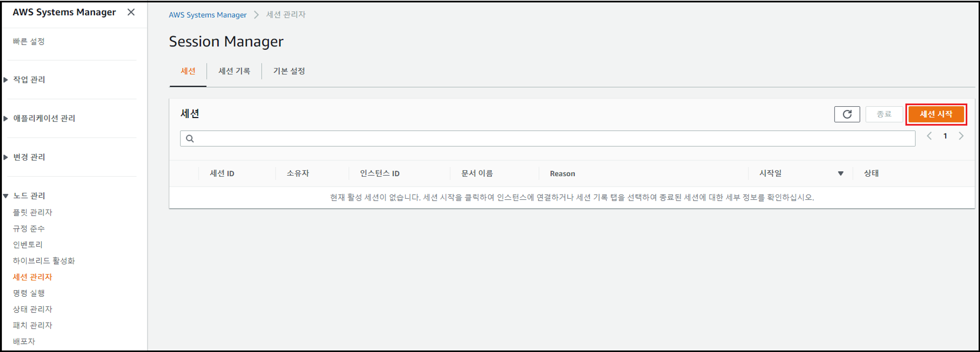Image resolution: width=980 pixels, height=352 pixels.
Task: Click the 상태 column header
Action: (x=871, y=173)
